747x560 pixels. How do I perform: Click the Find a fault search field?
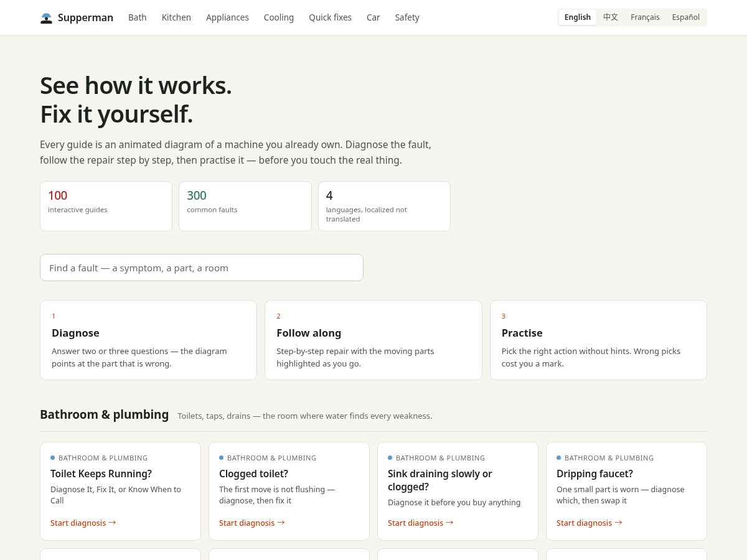(202, 268)
